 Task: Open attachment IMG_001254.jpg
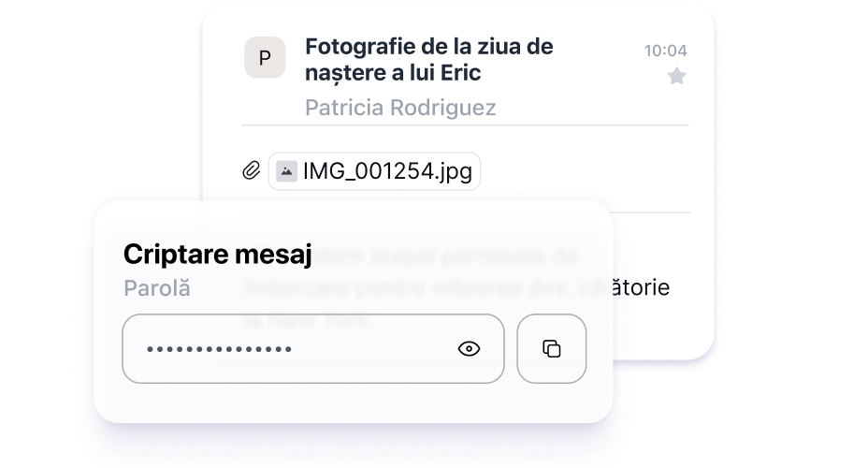375,171
